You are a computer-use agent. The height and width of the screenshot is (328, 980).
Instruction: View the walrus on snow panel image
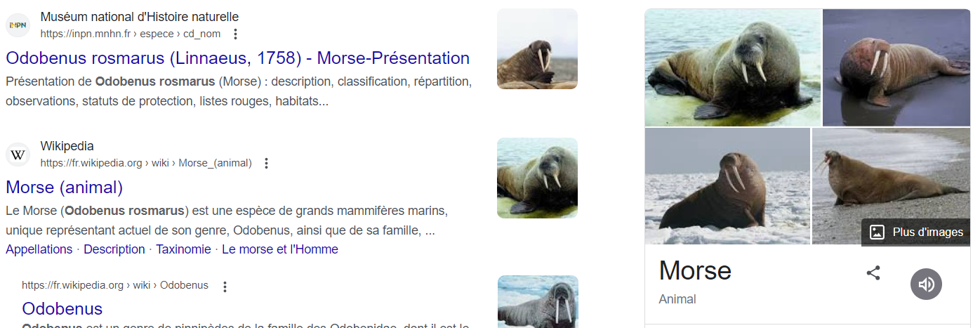click(x=727, y=186)
